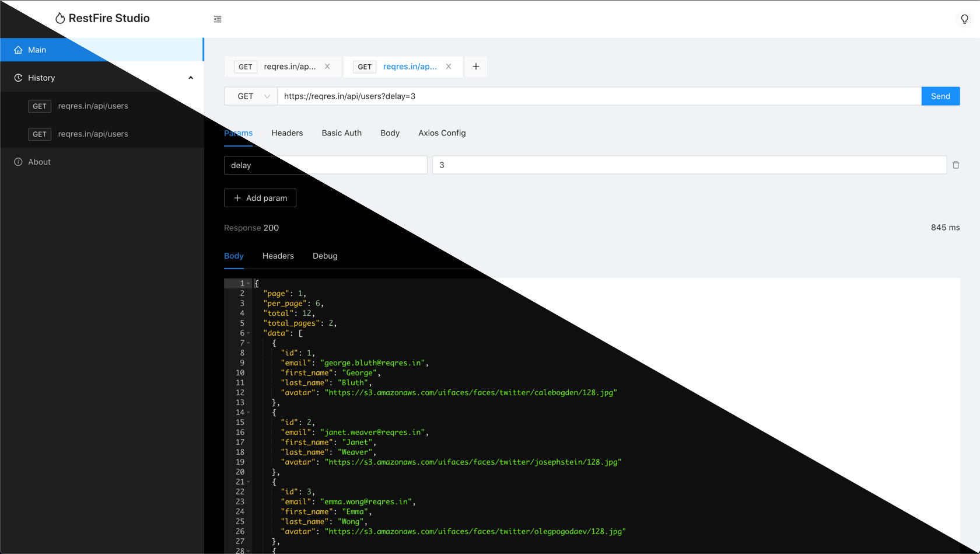Screen dimensions: 980x554
Task: Click the Add param button
Action: coord(260,198)
